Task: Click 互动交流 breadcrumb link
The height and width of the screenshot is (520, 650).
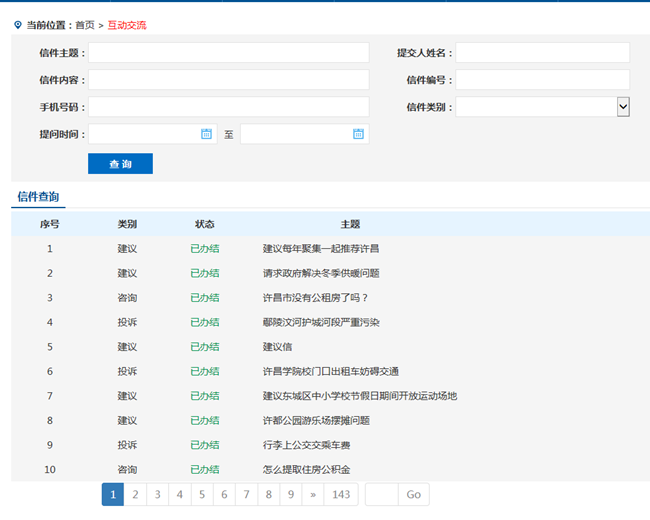Action: pos(127,24)
